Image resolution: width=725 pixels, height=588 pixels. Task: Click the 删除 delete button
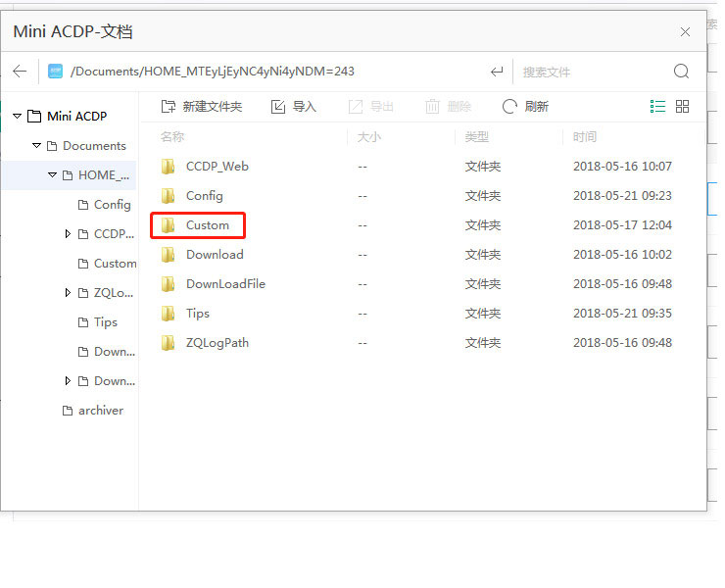(448, 107)
